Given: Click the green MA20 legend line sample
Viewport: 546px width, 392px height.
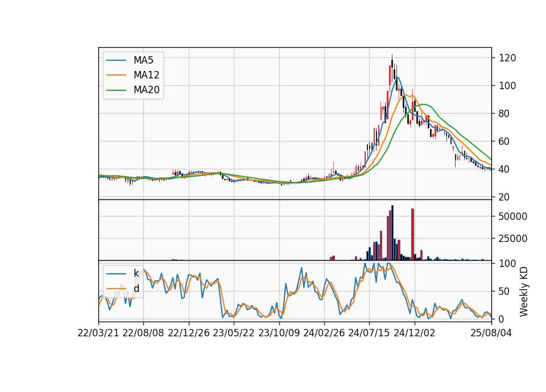Looking at the screenshot, I should [x=116, y=90].
